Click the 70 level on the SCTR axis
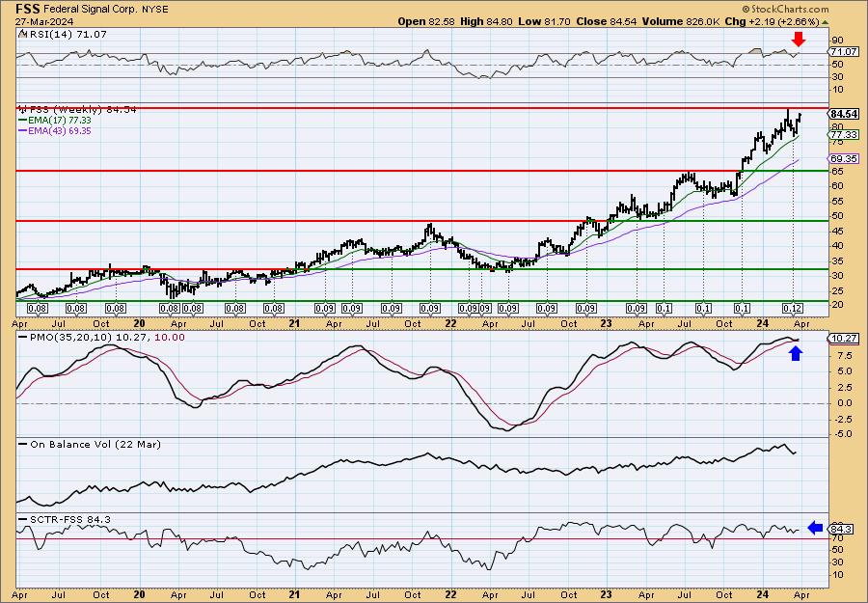The width and height of the screenshot is (868, 603). pos(837,537)
